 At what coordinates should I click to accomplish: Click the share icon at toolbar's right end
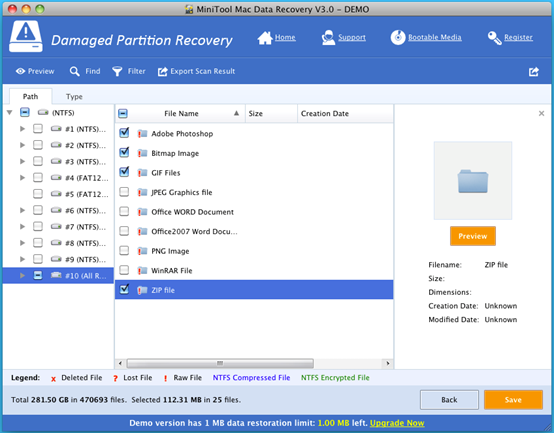pos(534,72)
